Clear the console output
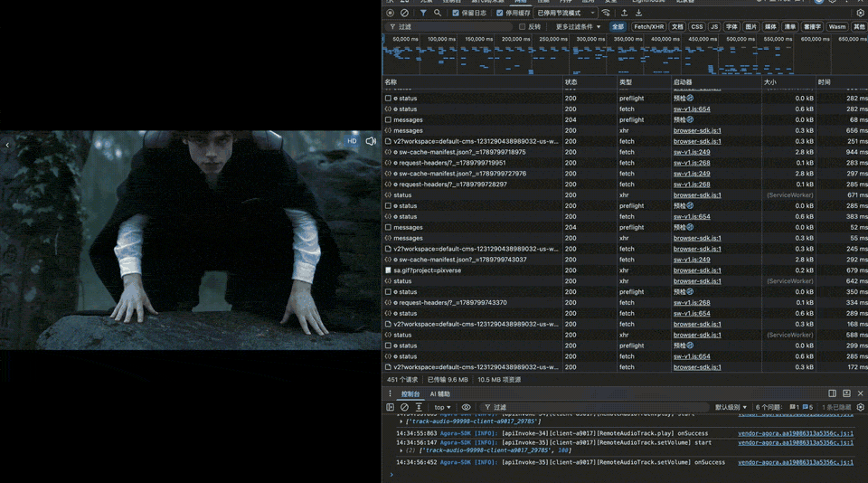868x483 pixels. point(405,407)
